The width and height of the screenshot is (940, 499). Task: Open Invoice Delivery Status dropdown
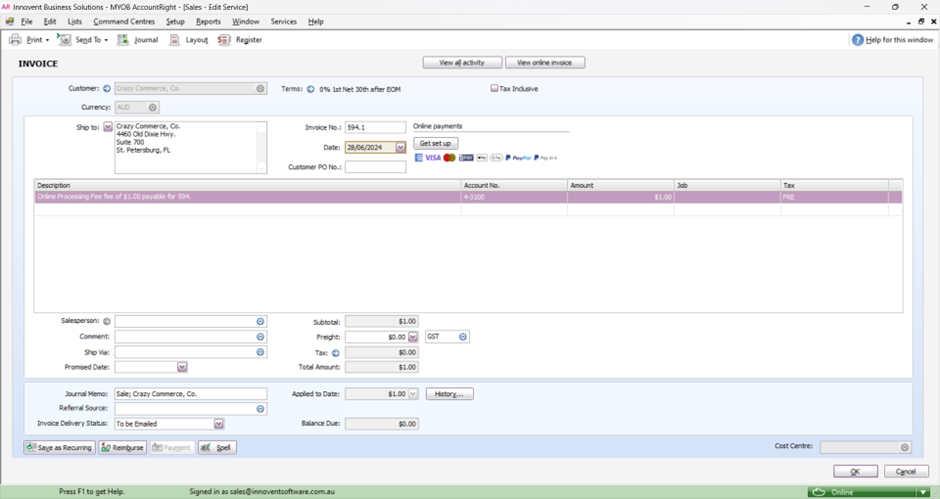[x=219, y=424]
